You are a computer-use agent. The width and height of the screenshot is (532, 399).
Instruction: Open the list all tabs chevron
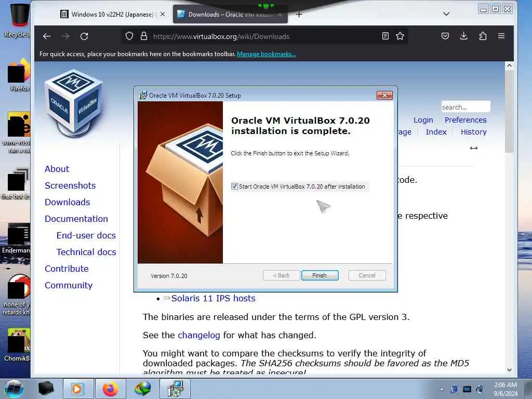click(446, 14)
